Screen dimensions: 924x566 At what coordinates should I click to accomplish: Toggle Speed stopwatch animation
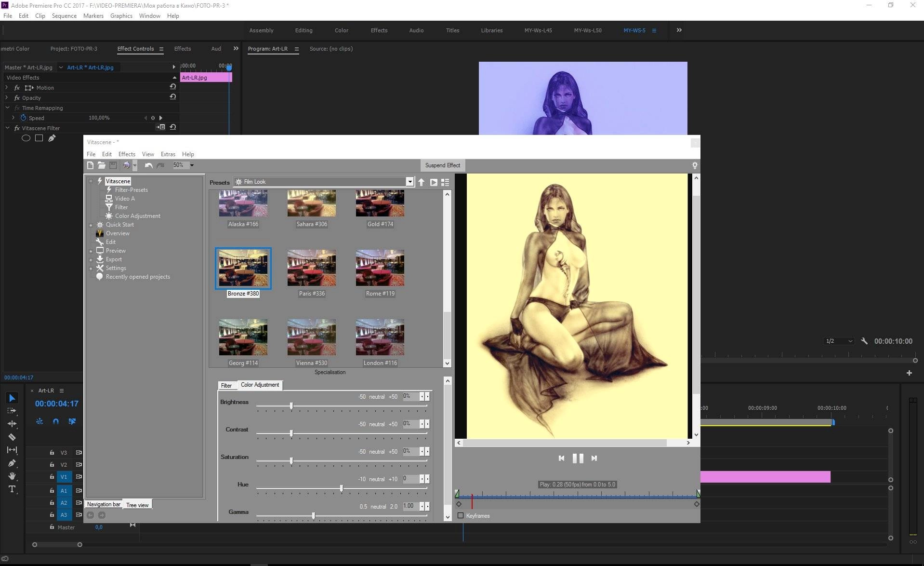[23, 118]
